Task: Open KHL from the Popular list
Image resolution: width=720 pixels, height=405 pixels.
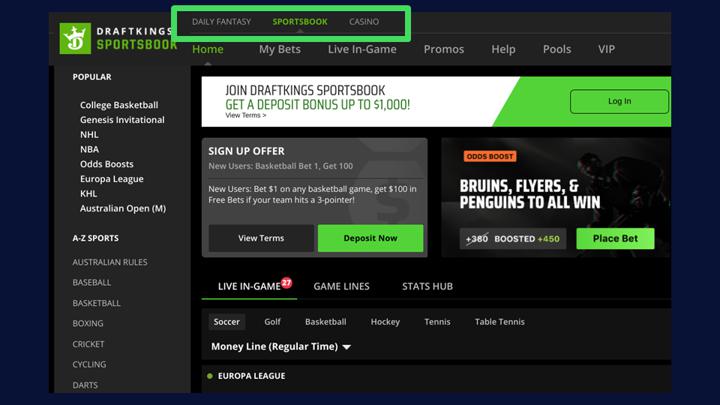Action: point(89,194)
